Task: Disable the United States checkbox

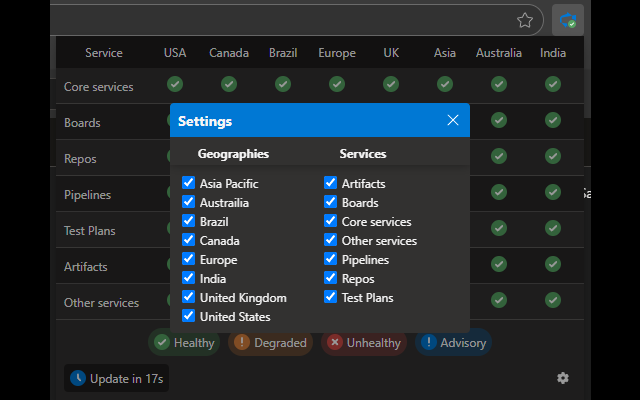Action: (x=189, y=316)
